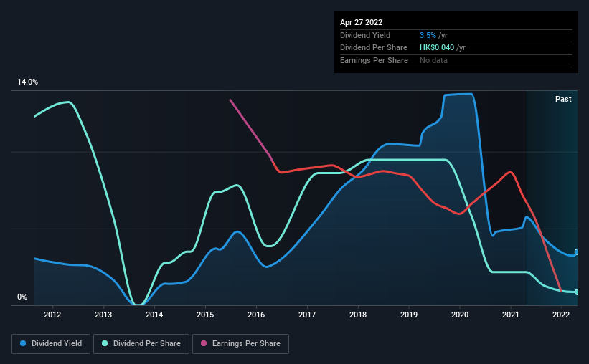
Task: Click the 2018 x-axis label
Action: (358, 315)
